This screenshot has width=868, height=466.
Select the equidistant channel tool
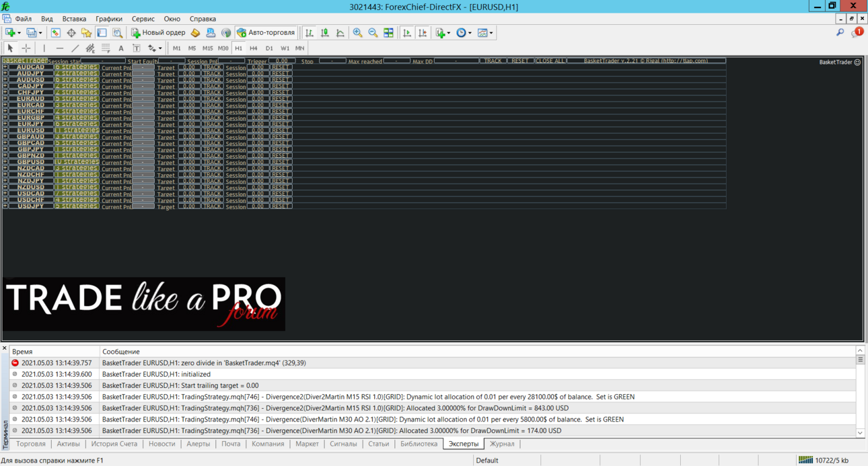90,48
